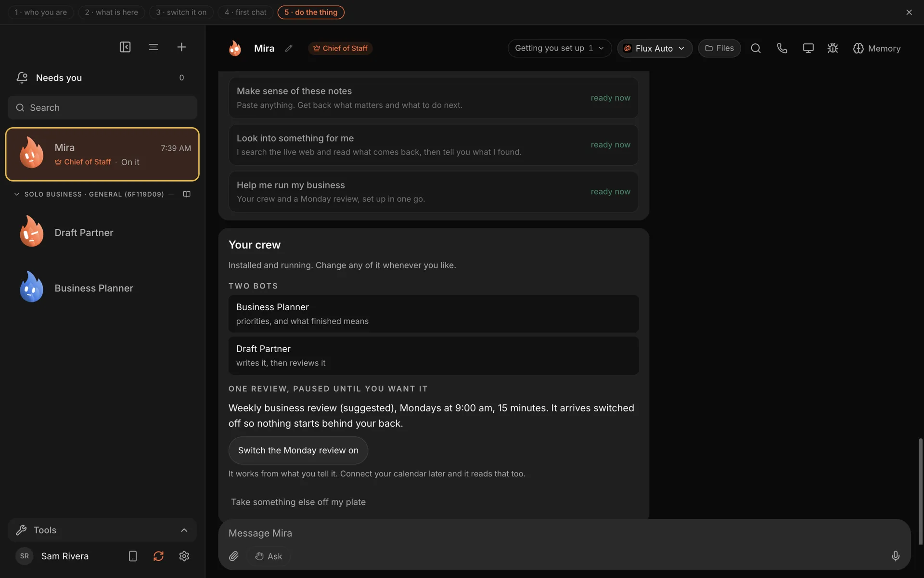The height and width of the screenshot is (578, 924).
Task: Go to step 2 what is here
Action: [x=111, y=13]
